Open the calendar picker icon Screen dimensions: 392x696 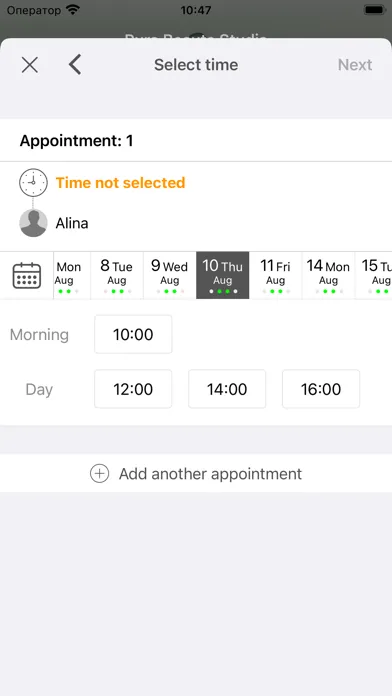tap(27, 276)
